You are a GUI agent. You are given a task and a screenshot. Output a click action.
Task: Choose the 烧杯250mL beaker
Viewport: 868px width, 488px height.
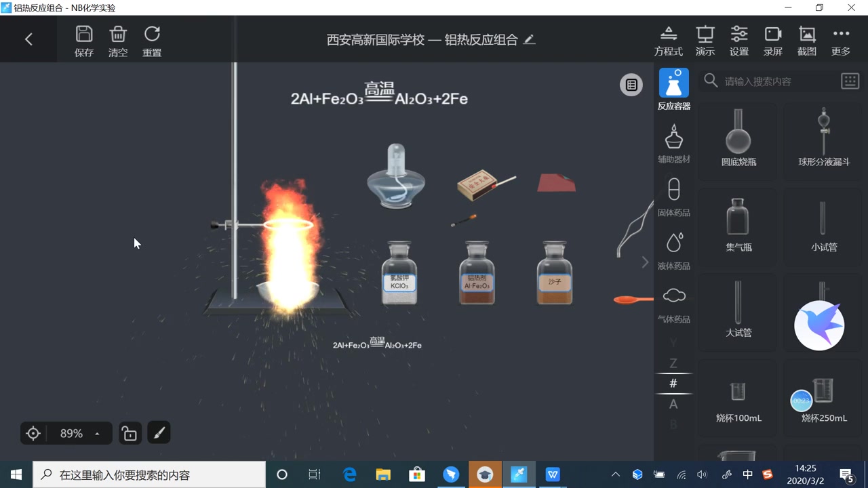coord(824,399)
